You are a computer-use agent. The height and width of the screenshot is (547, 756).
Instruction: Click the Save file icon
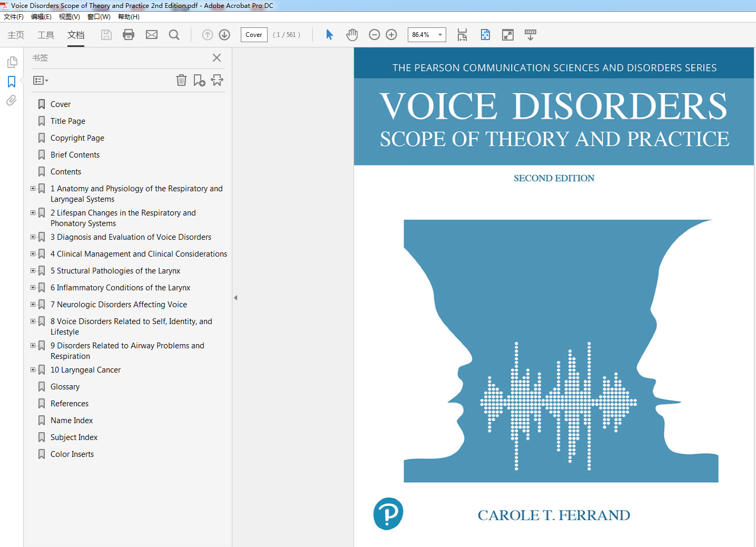click(x=106, y=35)
